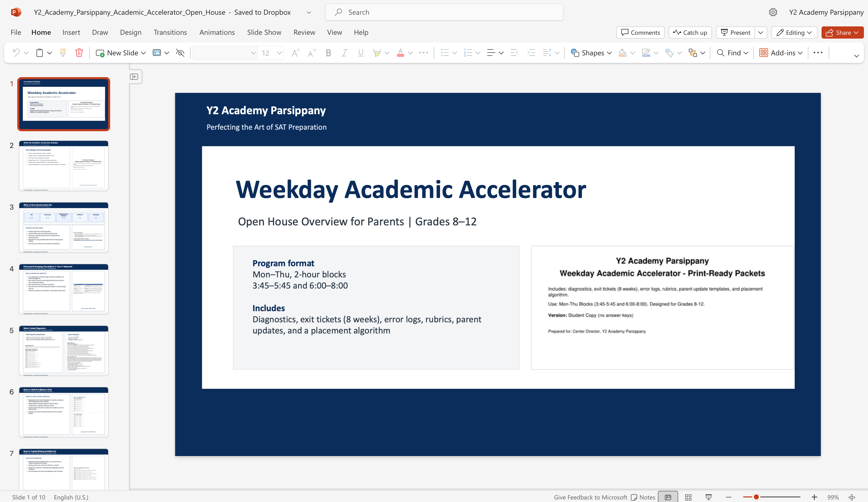The height and width of the screenshot is (502, 868).
Task: Click the Bullets list icon
Action: pos(445,52)
